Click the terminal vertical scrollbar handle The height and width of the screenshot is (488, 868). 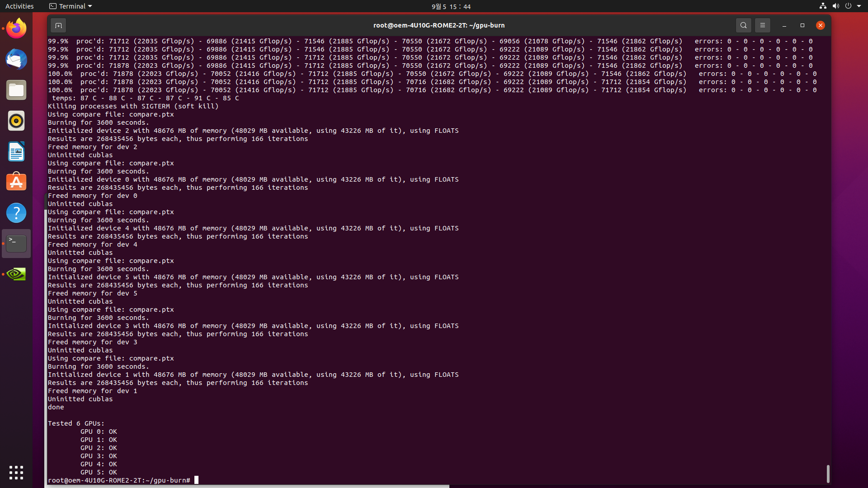click(x=828, y=474)
